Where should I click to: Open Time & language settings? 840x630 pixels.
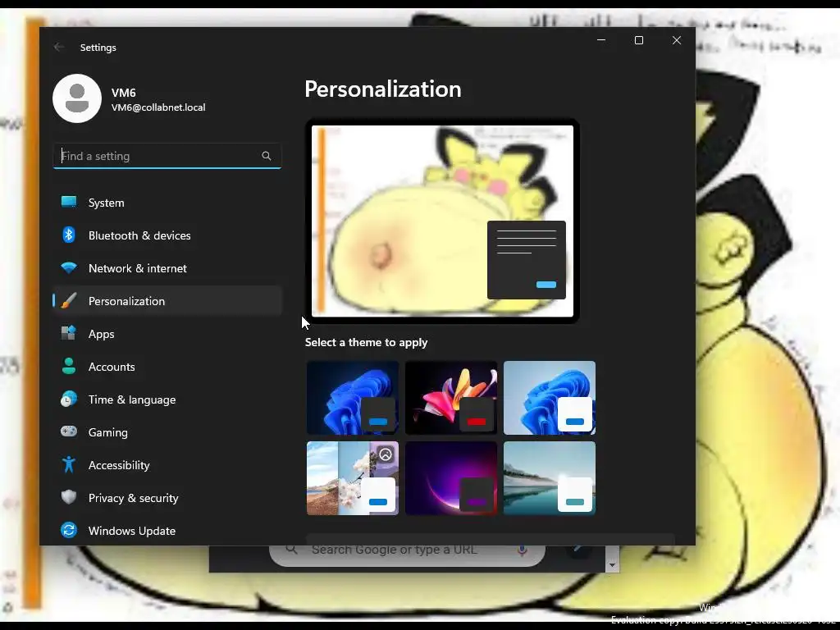click(x=167, y=399)
